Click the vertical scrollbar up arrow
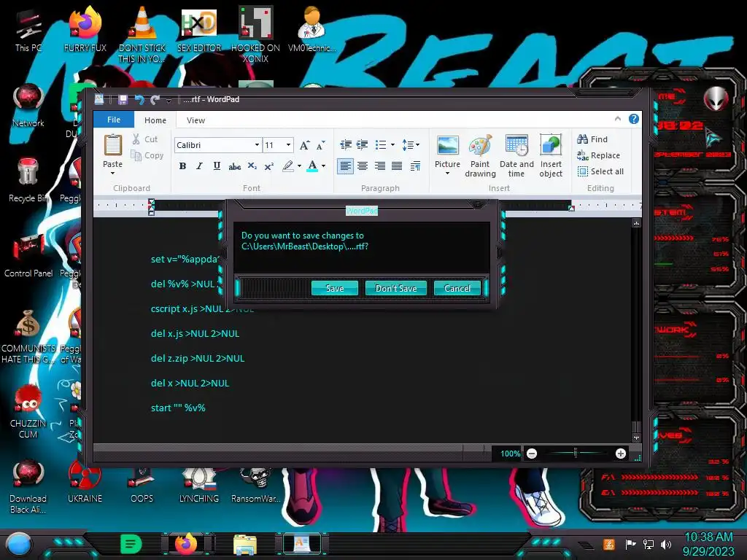 (x=636, y=223)
